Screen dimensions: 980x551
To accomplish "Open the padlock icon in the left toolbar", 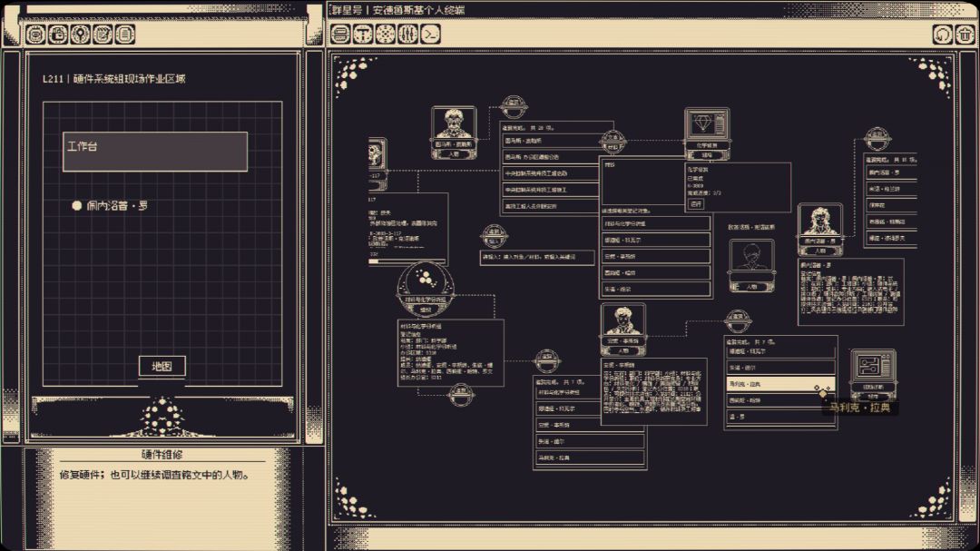I will [x=58, y=34].
